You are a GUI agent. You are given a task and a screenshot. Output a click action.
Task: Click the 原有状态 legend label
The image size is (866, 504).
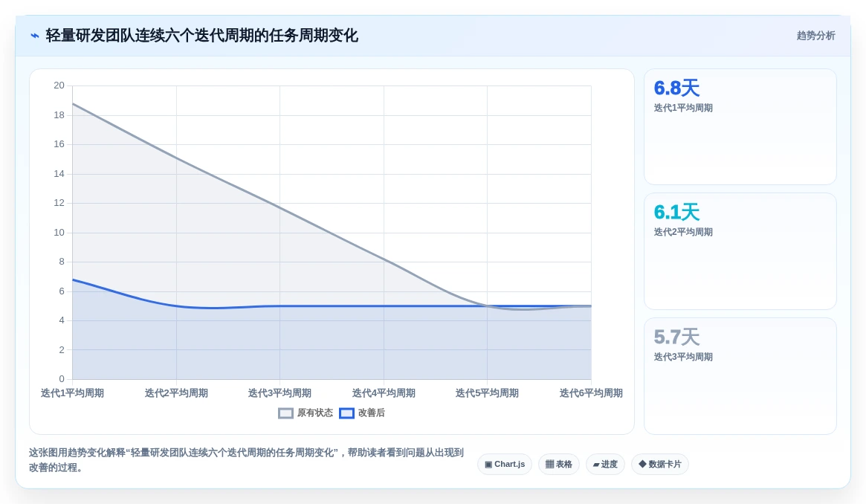coord(315,413)
